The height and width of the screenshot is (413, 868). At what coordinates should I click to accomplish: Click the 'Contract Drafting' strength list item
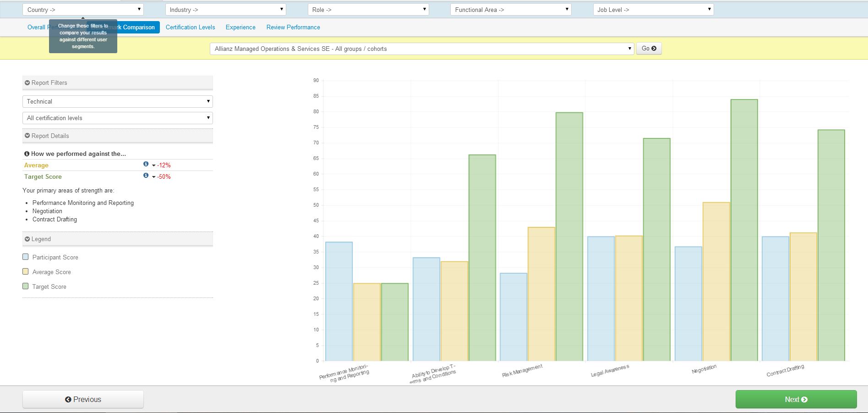(x=55, y=219)
